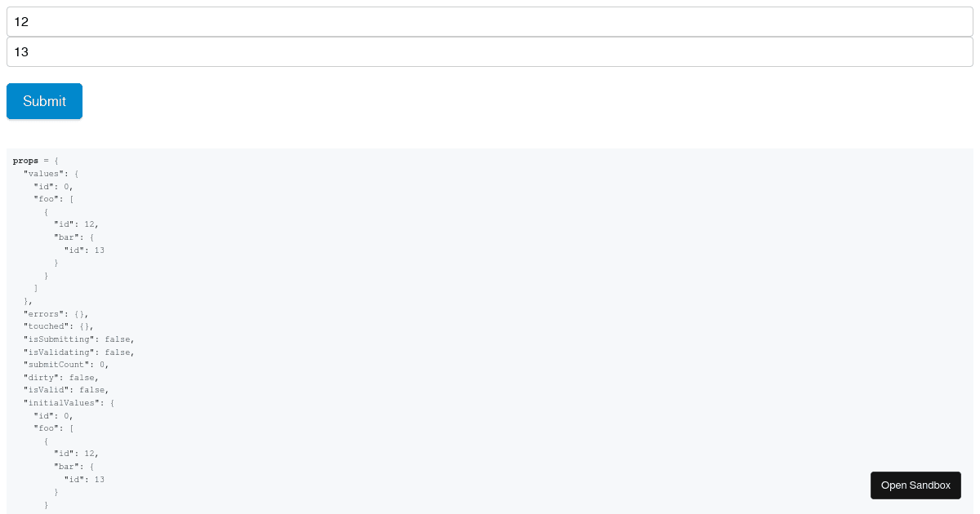This screenshot has width=980, height=514.
Task: Click the input field containing 13
Action: point(490,52)
